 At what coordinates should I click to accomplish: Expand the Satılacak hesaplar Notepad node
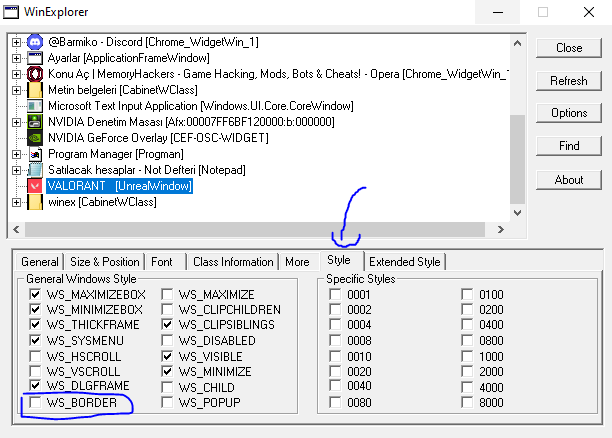click(x=16, y=170)
